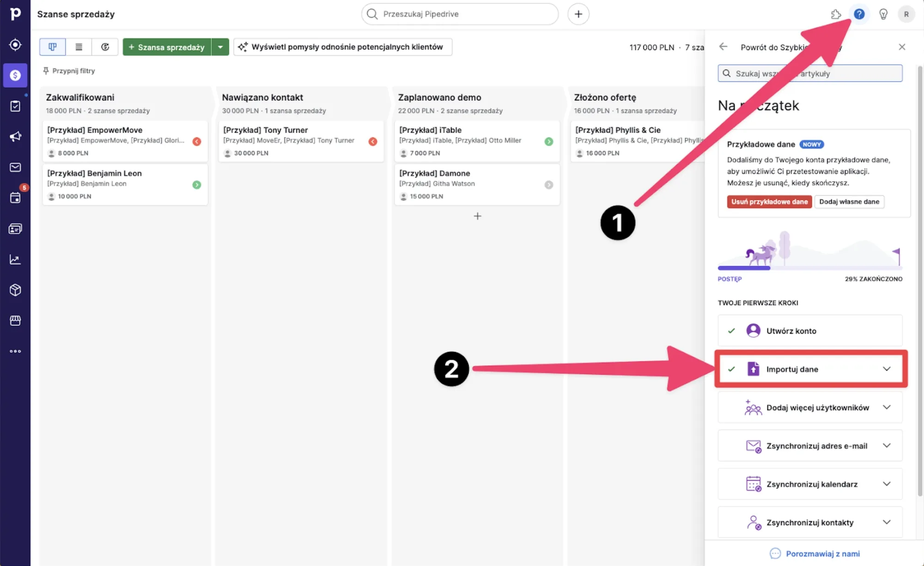Click the 29% ZAKOŃCZONO progress label

(874, 279)
